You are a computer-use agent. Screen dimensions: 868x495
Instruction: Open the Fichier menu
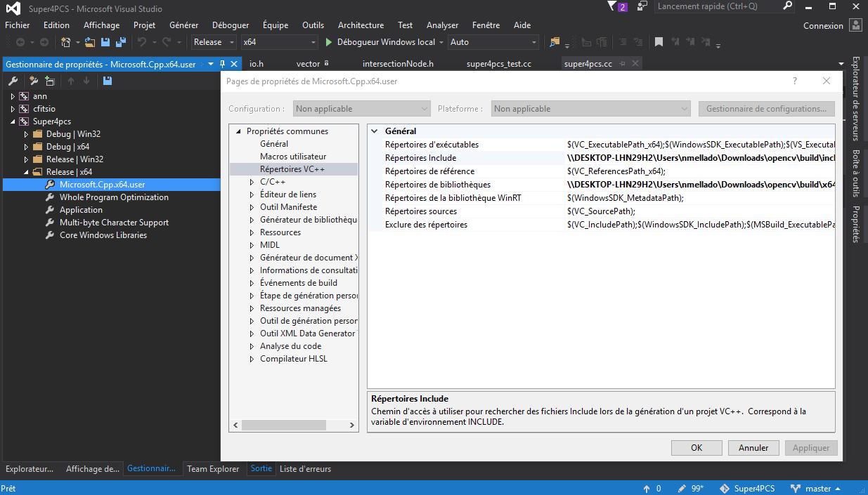18,25
